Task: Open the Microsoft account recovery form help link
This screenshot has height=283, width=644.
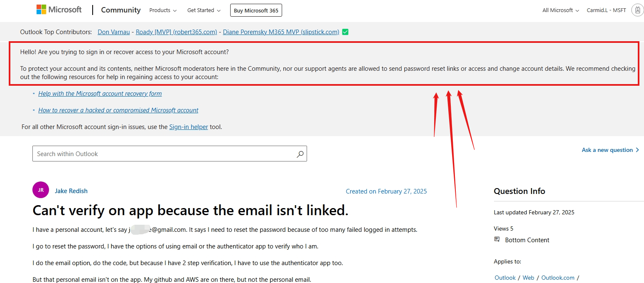Action: coord(100,93)
